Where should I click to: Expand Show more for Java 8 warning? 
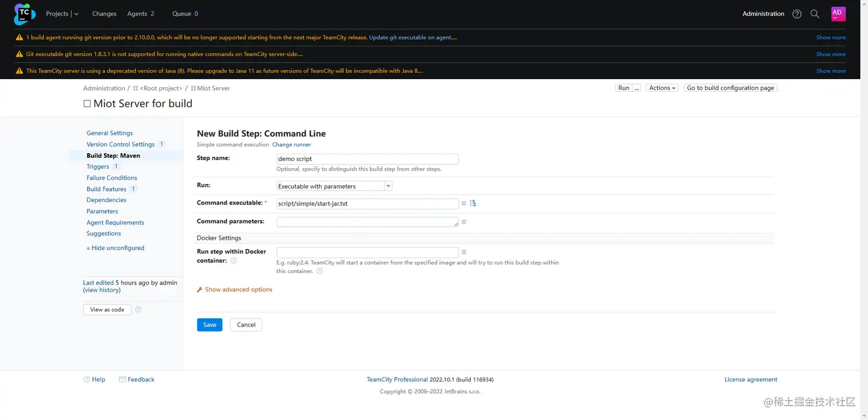pos(831,71)
